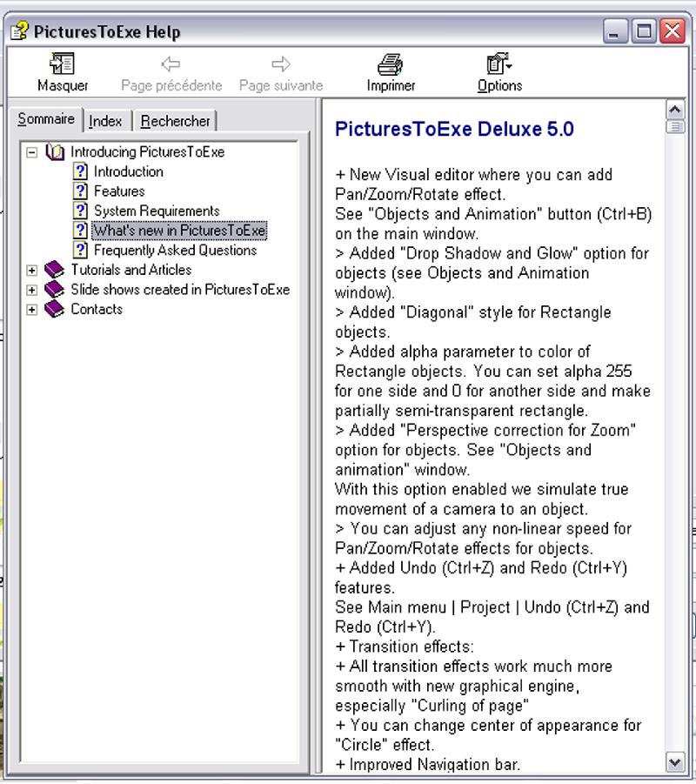Select the Tutorials and Articles book label

(x=131, y=270)
